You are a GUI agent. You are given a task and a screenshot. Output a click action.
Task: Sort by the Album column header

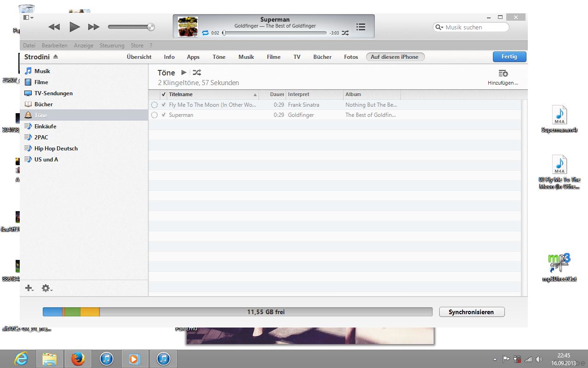pyautogui.click(x=373, y=94)
